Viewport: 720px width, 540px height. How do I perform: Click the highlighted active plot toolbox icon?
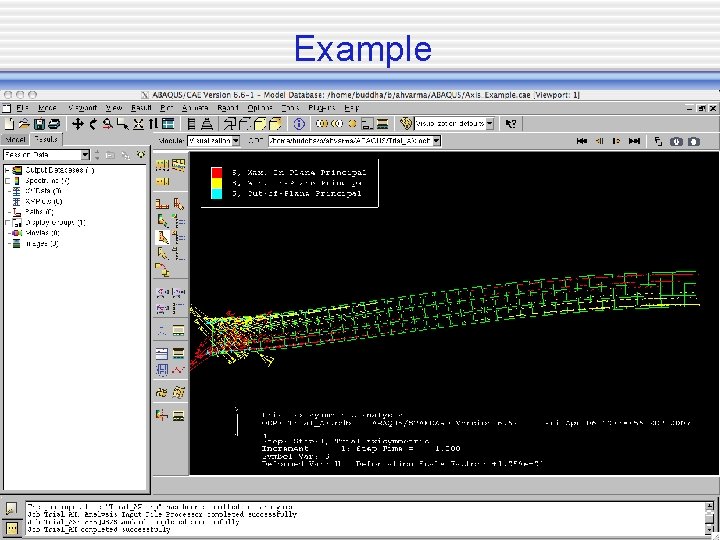tap(163, 237)
